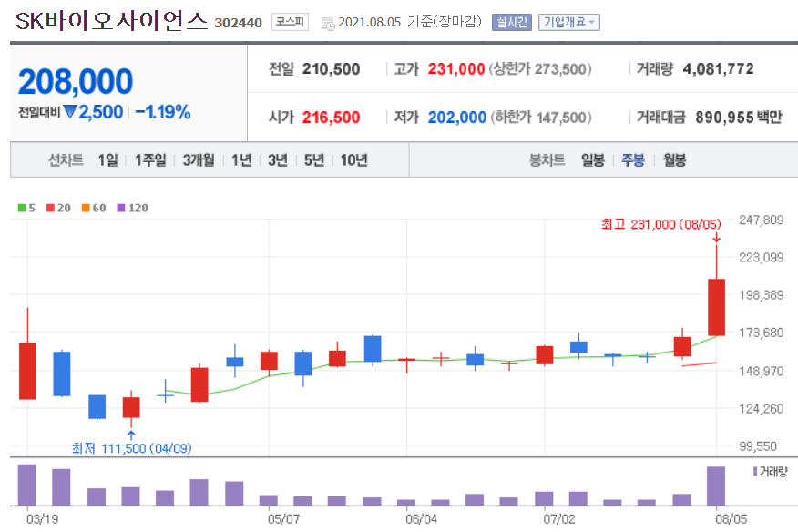Click the calendar clock icon beside the date

pos(328,23)
